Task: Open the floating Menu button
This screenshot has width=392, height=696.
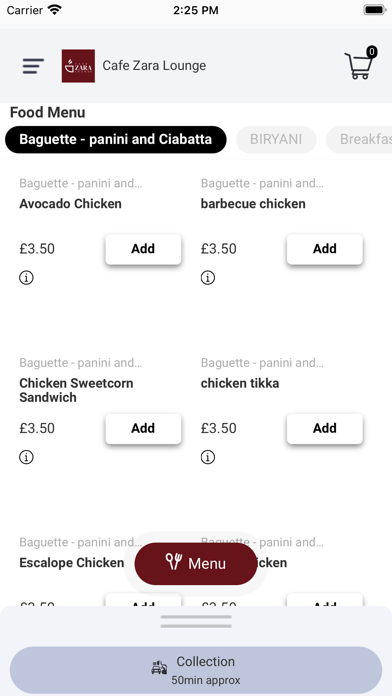Action: point(196,563)
